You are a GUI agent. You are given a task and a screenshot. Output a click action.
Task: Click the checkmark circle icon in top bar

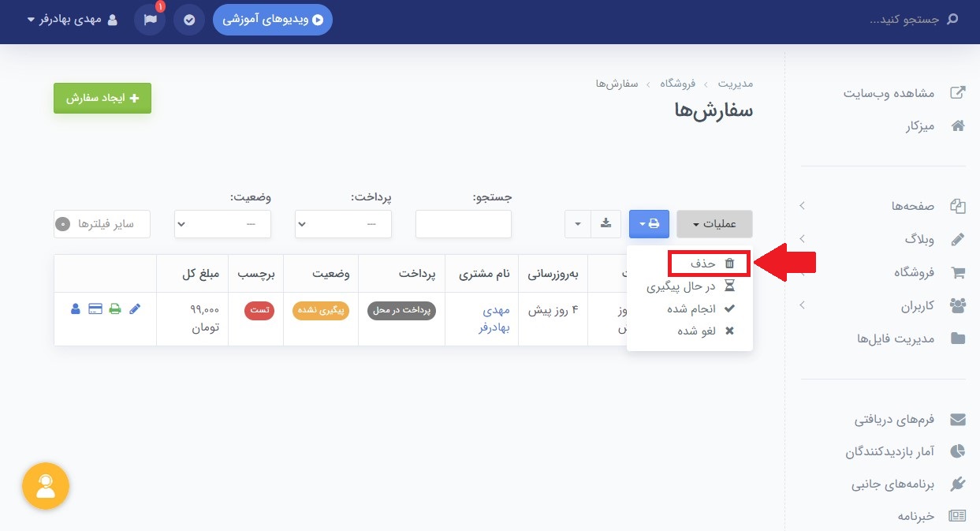188,19
